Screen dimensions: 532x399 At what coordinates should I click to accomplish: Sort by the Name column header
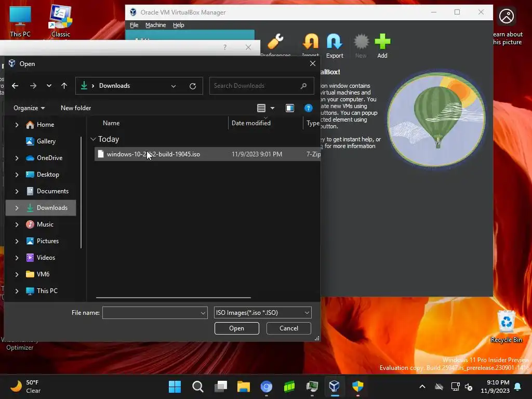click(111, 123)
